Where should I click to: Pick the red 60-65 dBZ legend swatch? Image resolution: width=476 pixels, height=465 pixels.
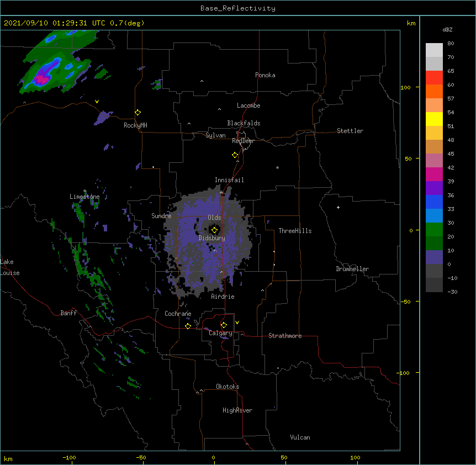point(434,77)
